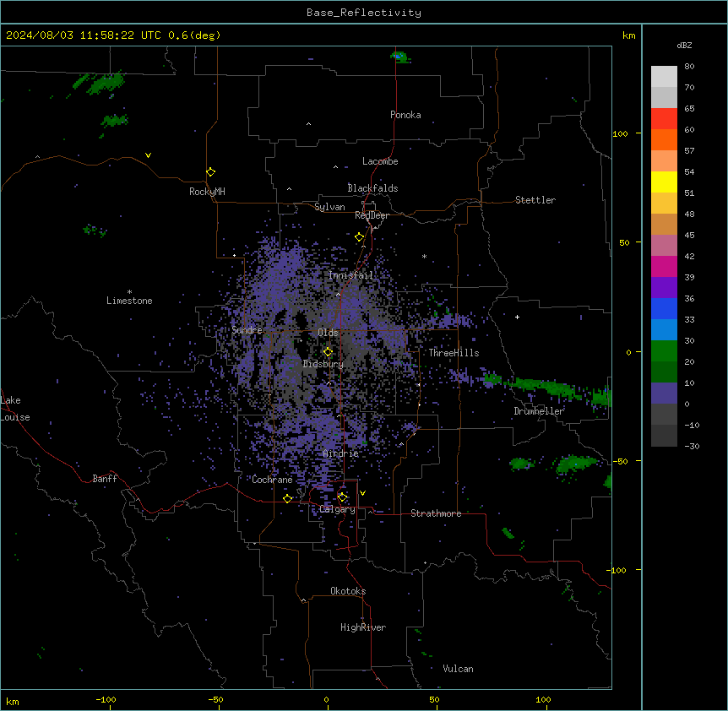
Task: Click the Innisfail town label
Action: [x=350, y=275]
